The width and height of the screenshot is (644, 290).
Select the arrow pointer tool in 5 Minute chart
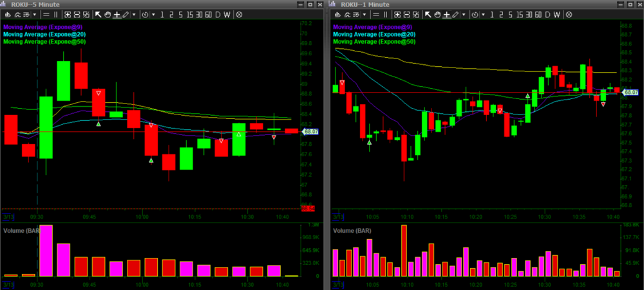(99, 14)
